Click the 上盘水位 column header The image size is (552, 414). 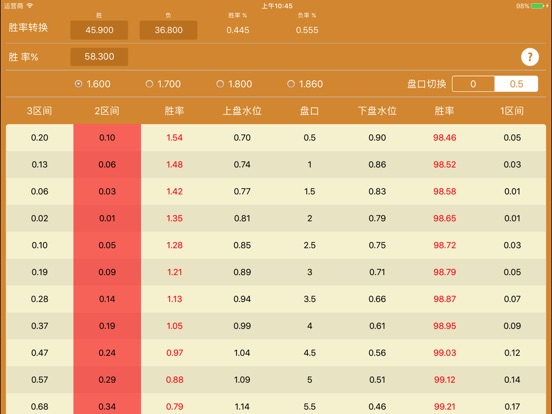[242, 111]
